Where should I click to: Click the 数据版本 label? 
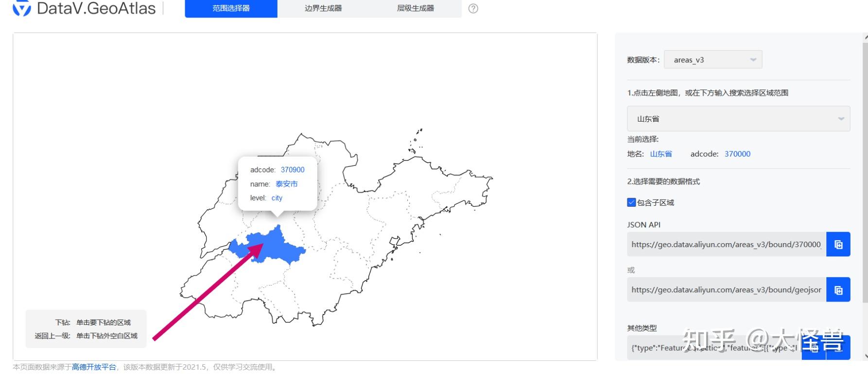point(643,60)
